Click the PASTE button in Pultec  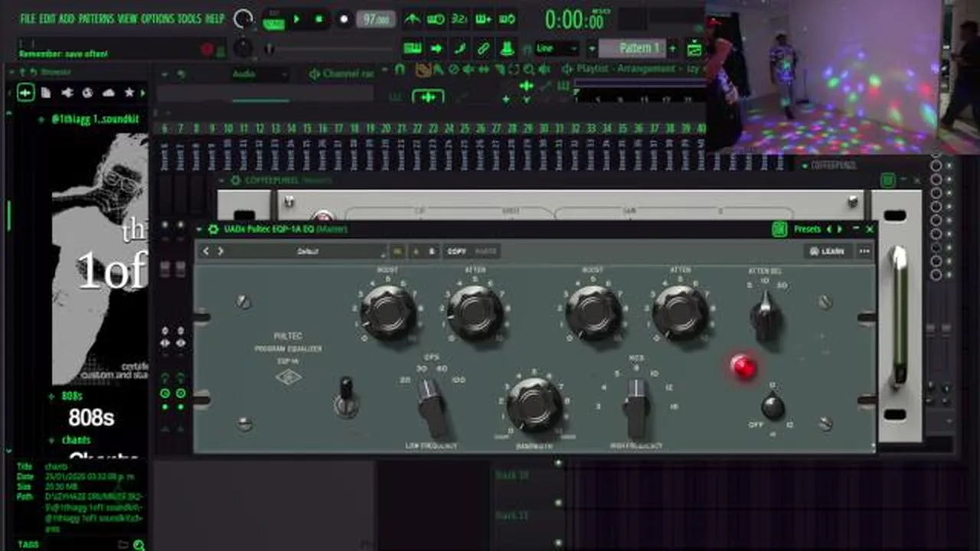tap(485, 251)
